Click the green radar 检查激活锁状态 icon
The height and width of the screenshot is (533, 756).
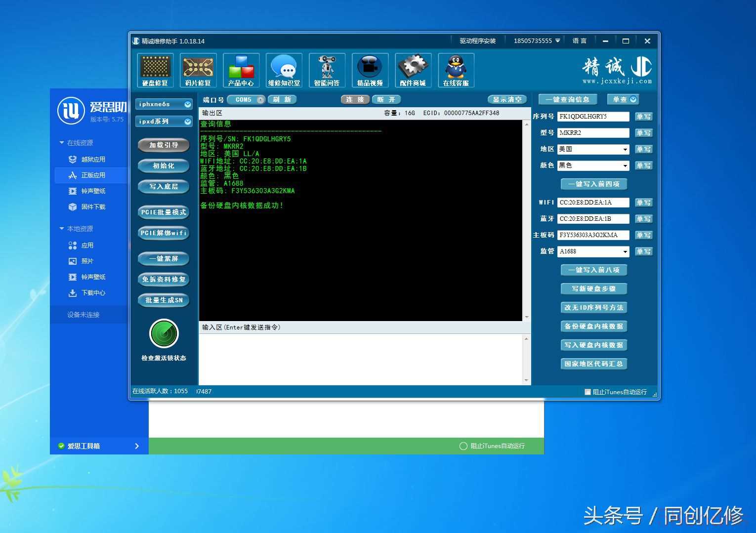[x=164, y=334]
